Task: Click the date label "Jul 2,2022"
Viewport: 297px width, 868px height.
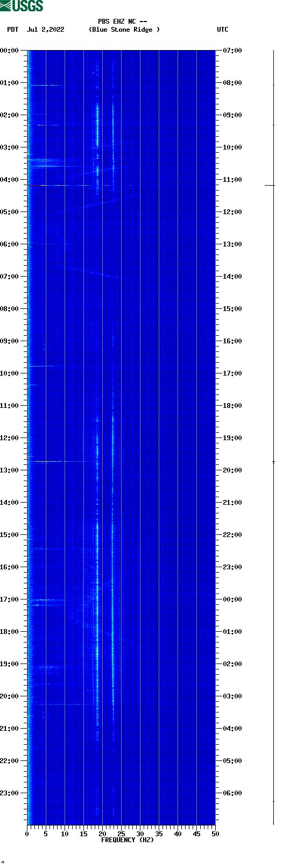Action: pyautogui.click(x=45, y=30)
